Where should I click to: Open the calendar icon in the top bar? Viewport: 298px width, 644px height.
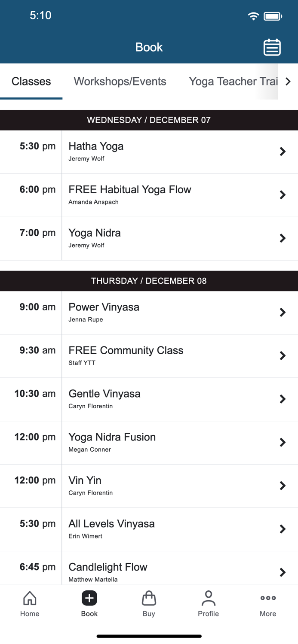pyautogui.click(x=271, y=47)
